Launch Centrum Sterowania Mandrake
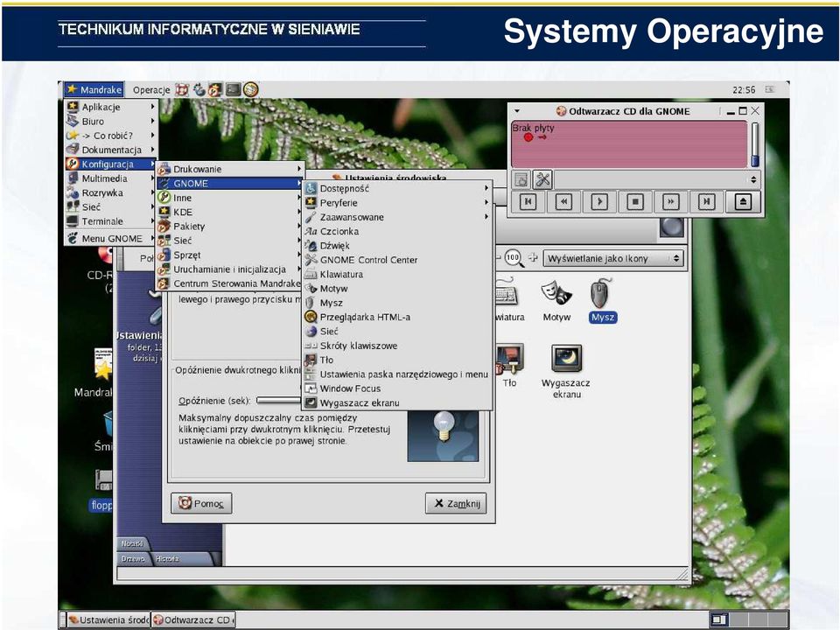This screenshot has height=630, width=840. (x=230, y=283)
